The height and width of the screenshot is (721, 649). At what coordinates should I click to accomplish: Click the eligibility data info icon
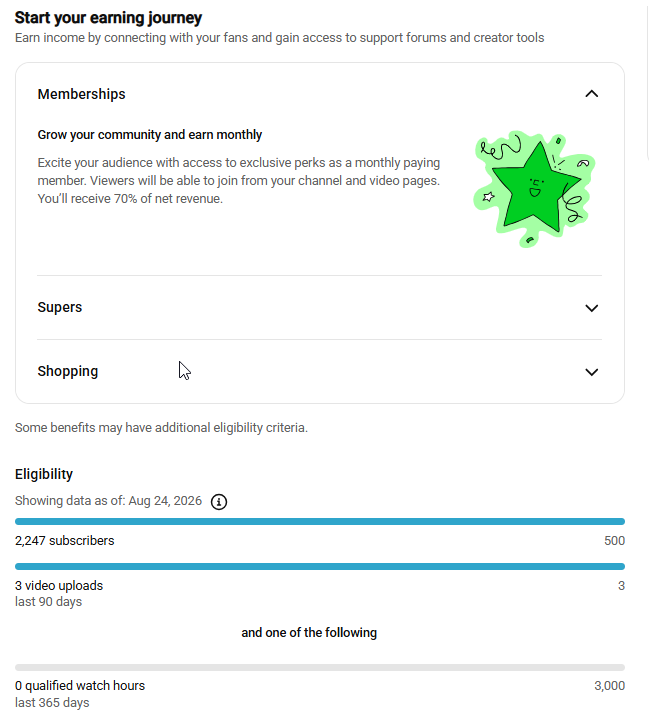pos(219,502)
